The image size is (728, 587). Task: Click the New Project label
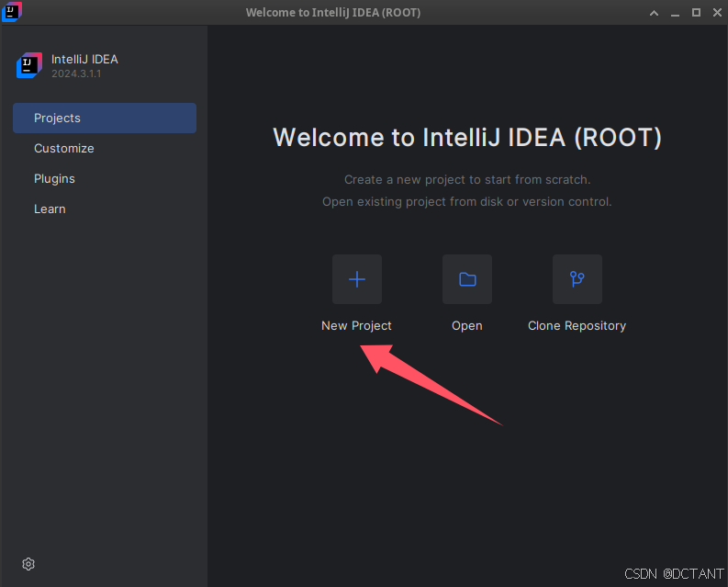[356, 326]
